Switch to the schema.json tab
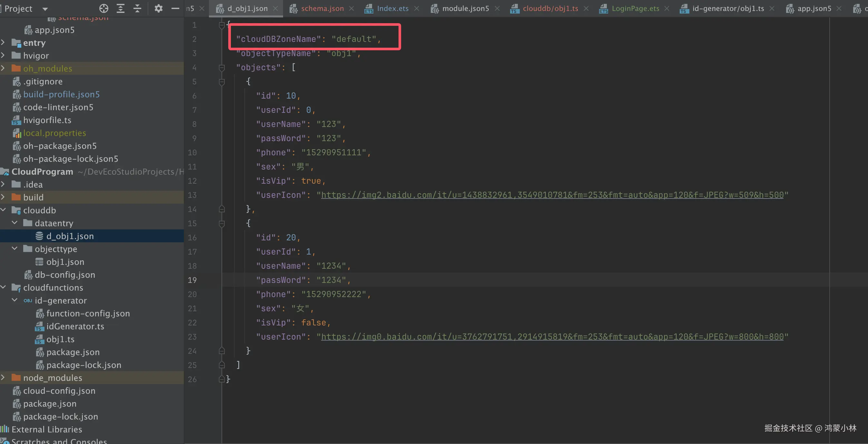Image resolution: width=868 pixels, height=444 pixels. pos(322,8)
